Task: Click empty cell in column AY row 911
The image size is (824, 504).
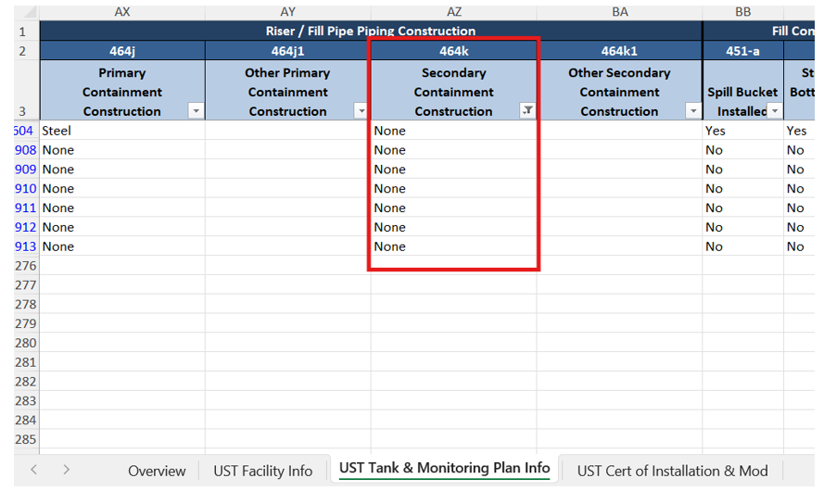Action: 288,208
